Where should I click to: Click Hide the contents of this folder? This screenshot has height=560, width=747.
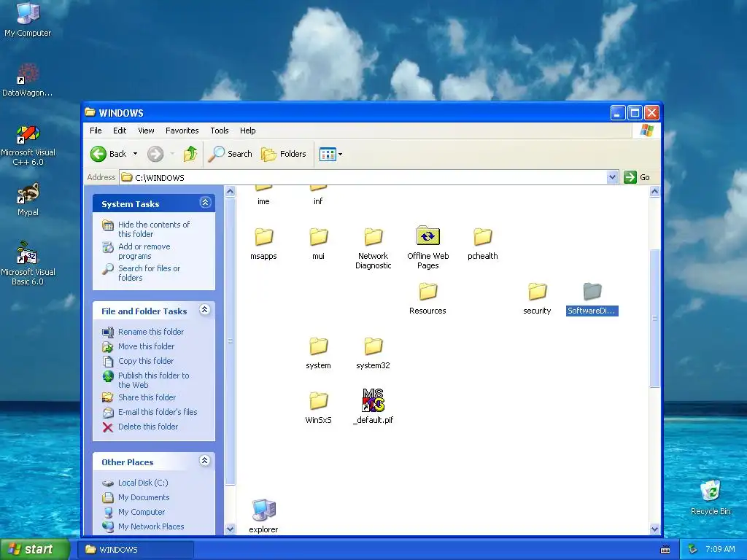146,229
